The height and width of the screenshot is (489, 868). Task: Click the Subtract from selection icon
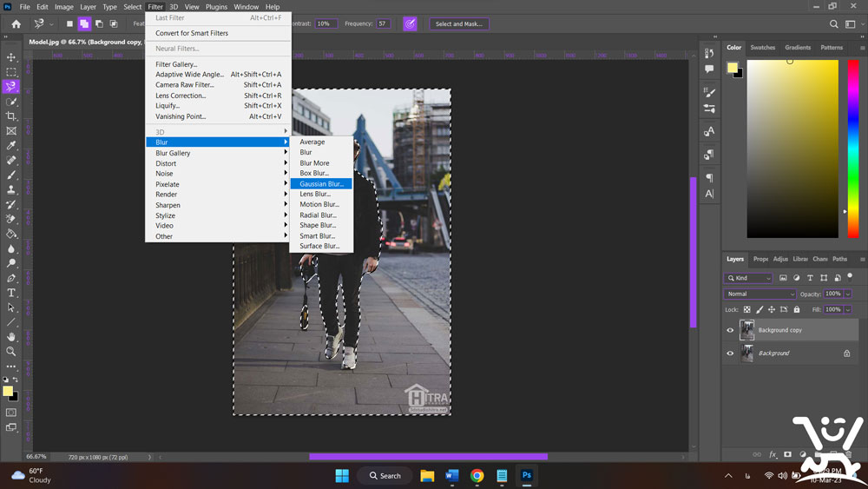pos(99,23)
